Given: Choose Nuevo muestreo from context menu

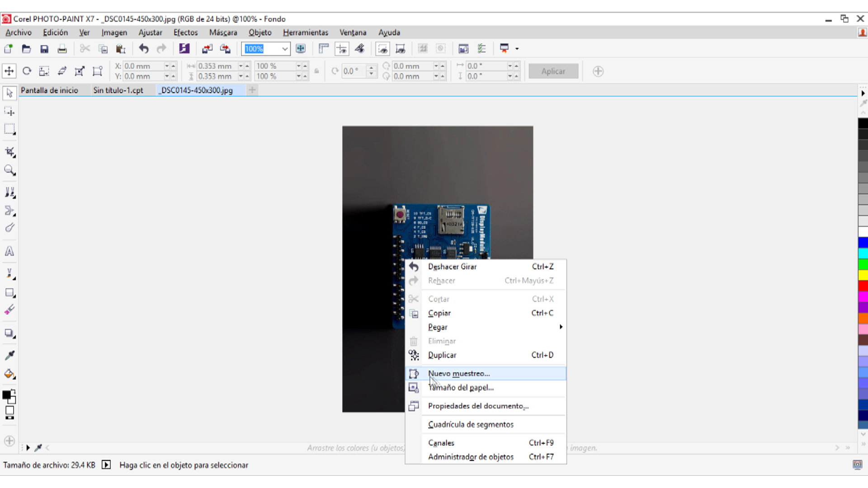Looking at the screenshot, I should click(459, 373).
